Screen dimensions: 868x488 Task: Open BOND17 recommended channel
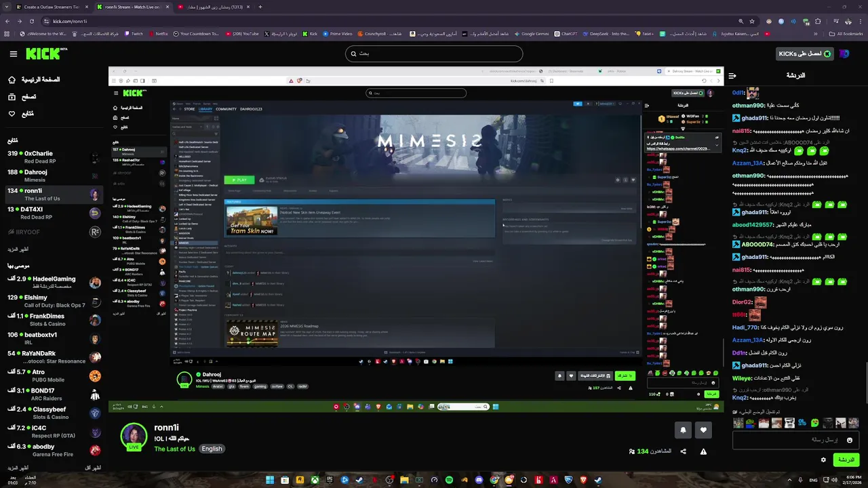53,394
